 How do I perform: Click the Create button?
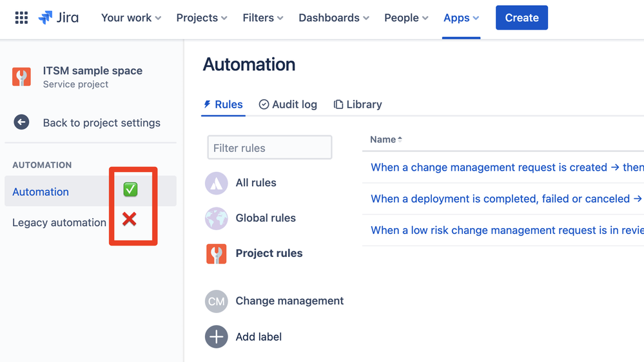[522, 17]
